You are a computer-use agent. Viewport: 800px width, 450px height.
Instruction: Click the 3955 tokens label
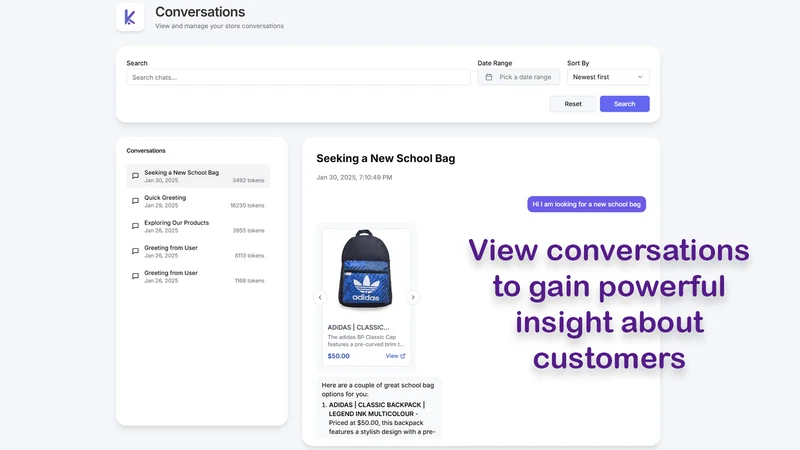click(x=248, y=230)
